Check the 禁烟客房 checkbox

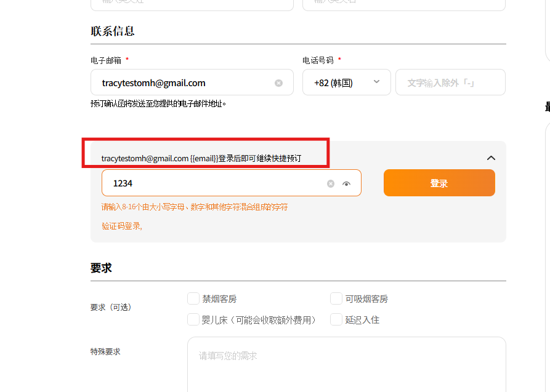pos(193,298)
